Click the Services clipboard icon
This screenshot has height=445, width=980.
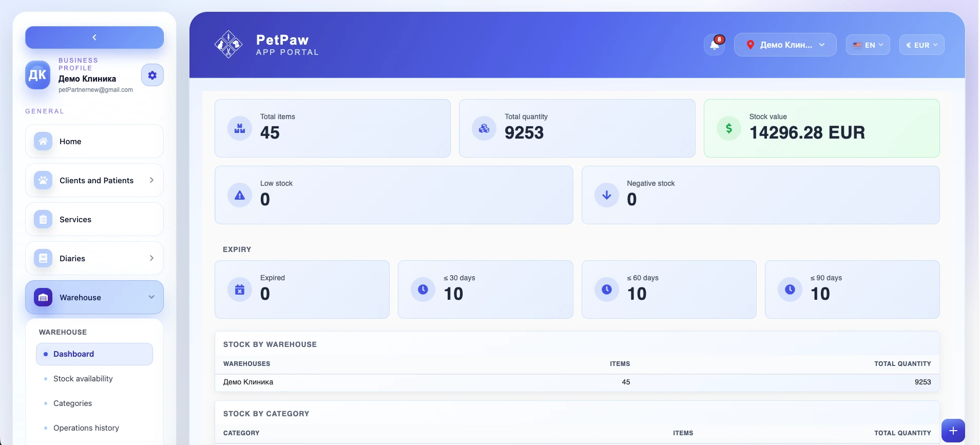click(x=43, y=219)
